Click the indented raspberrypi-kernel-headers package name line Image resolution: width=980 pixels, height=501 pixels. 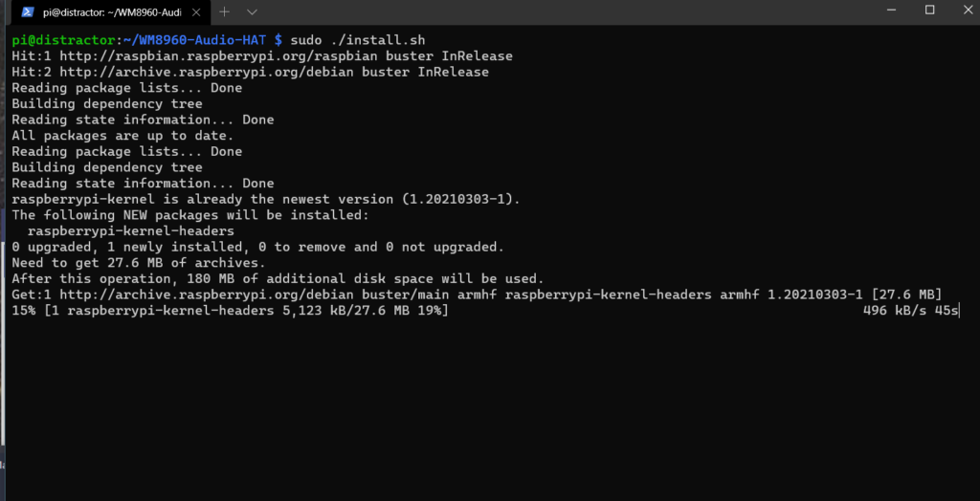click(x=131, y=230)
